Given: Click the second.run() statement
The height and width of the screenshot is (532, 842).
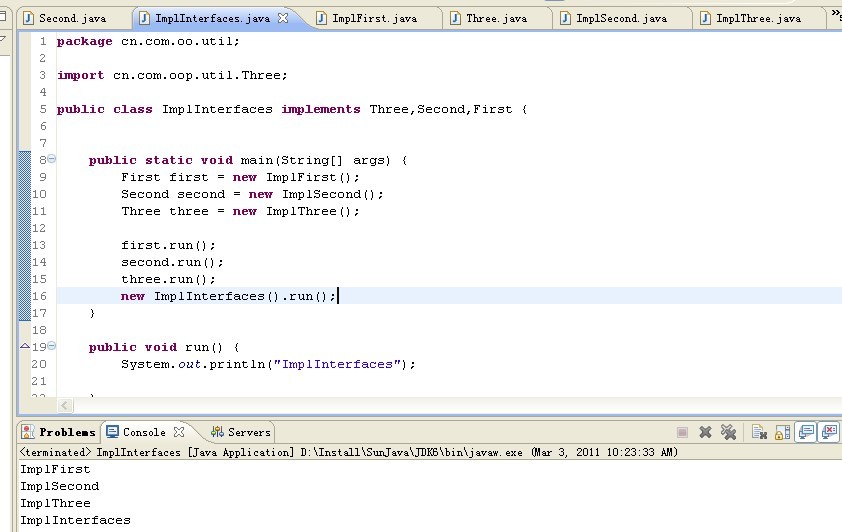Looking at the screenshot, I should pos(172,262).
